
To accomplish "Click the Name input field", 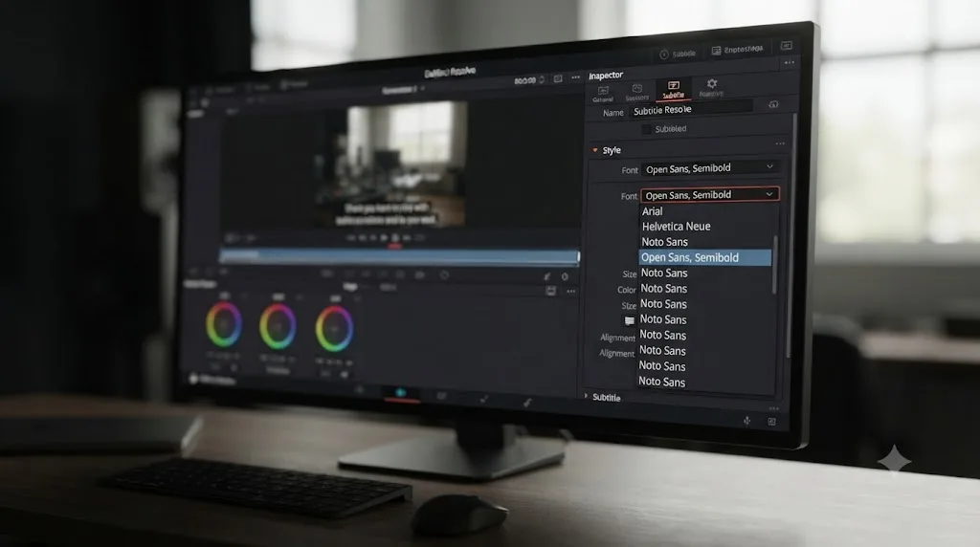I will click(691, 109).
